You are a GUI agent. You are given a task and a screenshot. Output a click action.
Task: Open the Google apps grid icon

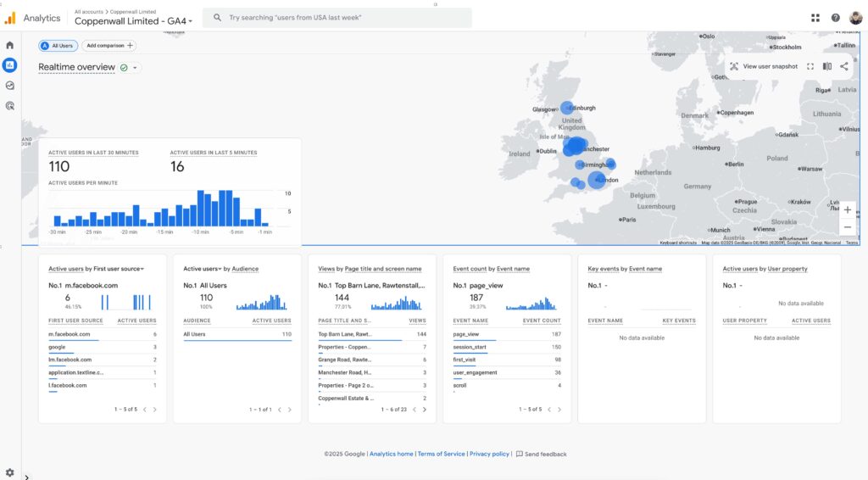[815, 18]
